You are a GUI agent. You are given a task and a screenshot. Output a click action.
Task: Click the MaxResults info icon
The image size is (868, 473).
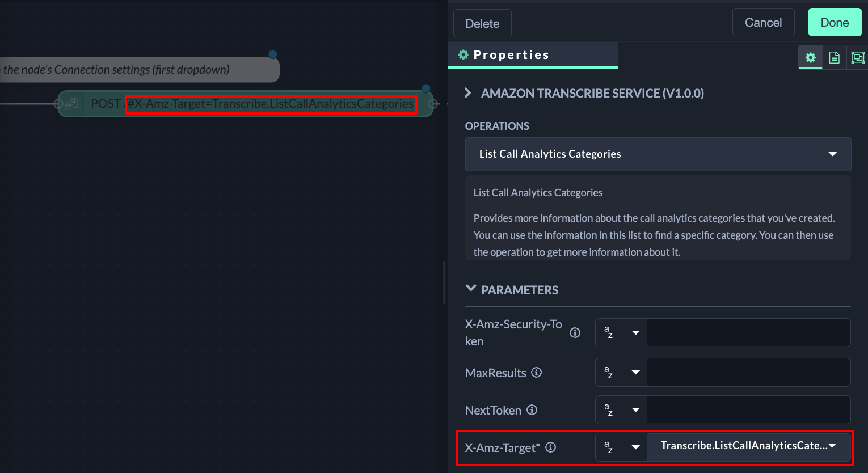536,373
